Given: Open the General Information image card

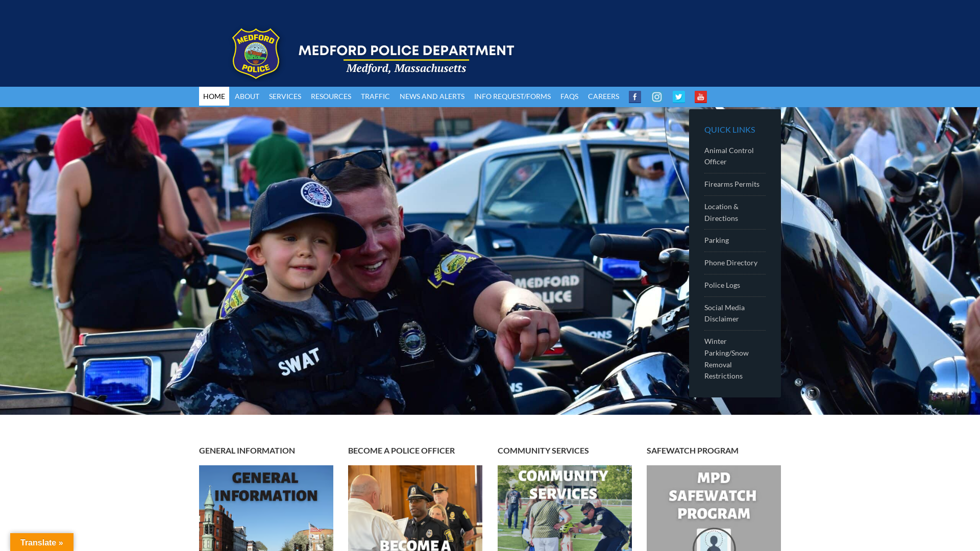Looking at the screenshot, I should click(266, 508).
